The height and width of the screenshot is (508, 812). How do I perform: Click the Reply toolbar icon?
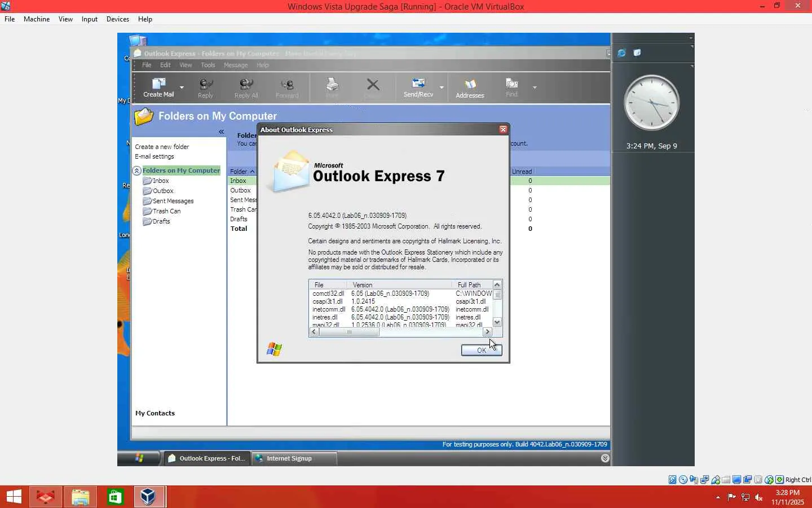[206, 85]
